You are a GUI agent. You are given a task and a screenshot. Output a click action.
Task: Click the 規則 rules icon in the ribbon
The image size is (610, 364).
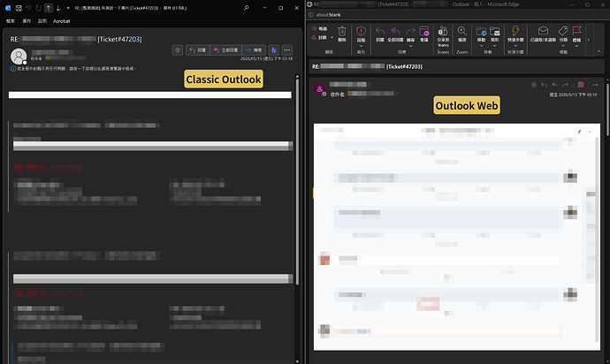(495, 31)
